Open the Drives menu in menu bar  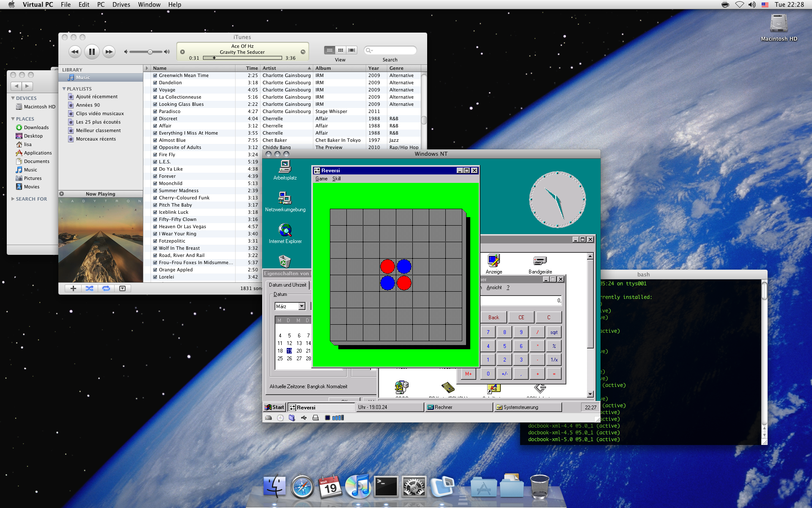[121, 5]
